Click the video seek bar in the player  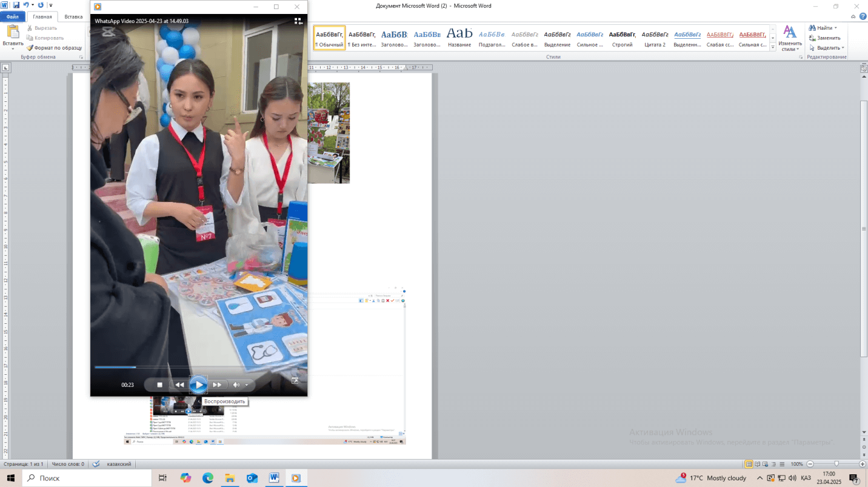tap(198, 367)
